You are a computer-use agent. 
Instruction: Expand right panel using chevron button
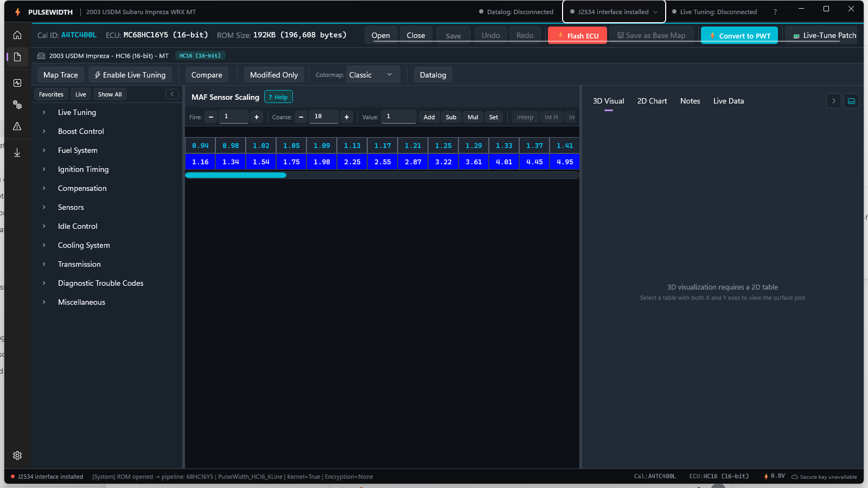click(x=834, y=101)
